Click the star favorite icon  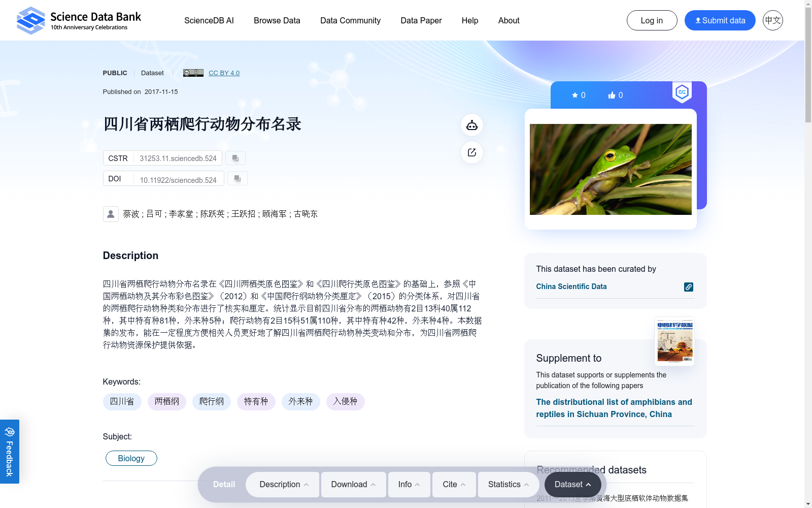575,95
